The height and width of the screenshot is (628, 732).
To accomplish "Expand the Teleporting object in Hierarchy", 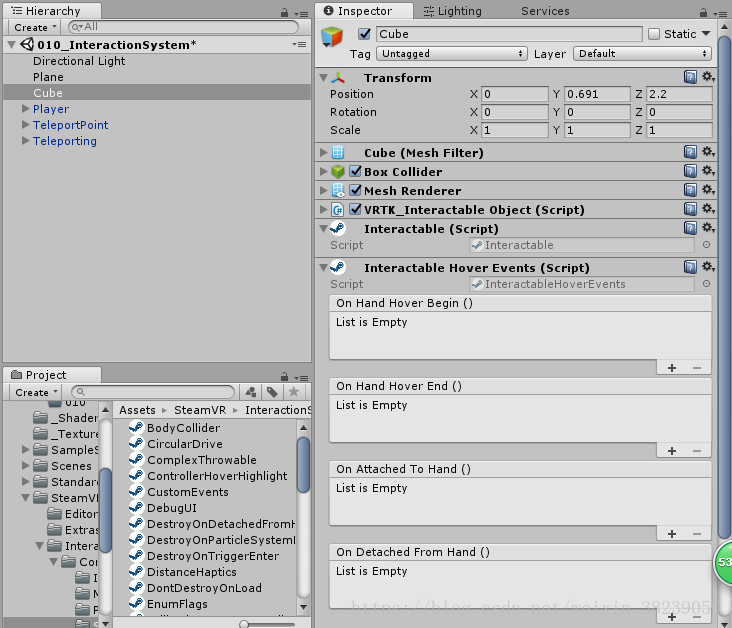I will [x=26, y=141].
